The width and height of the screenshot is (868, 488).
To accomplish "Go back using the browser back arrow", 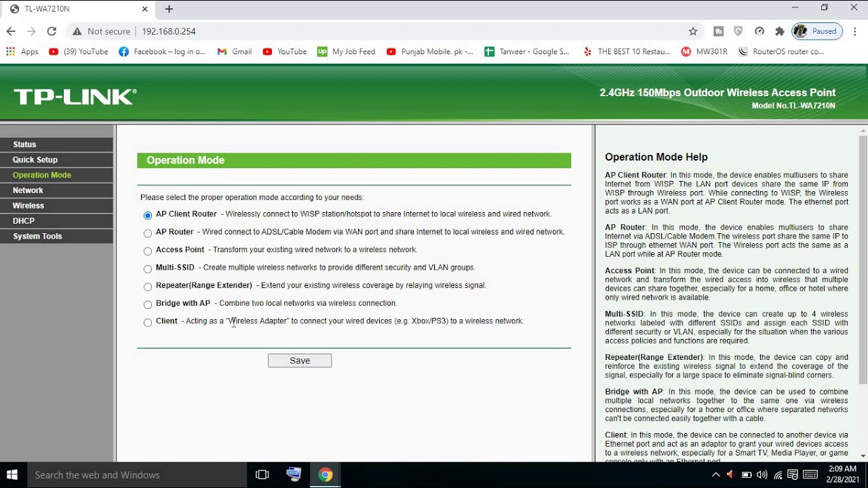I will (11, 31).
